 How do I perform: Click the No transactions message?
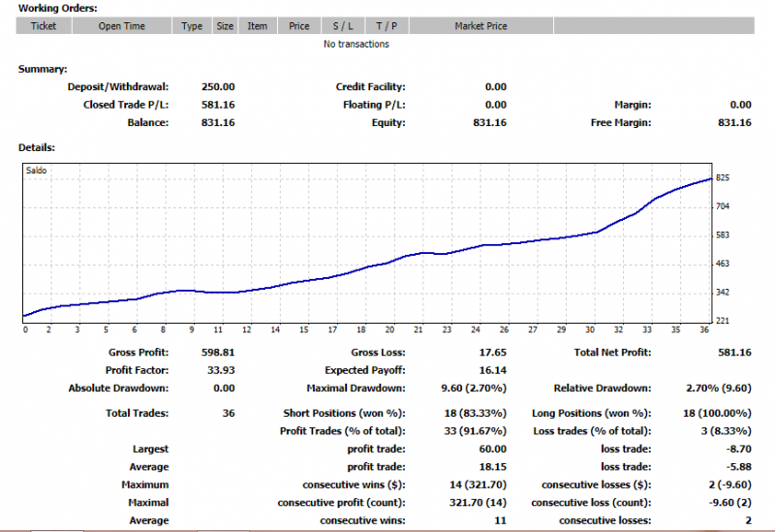coord(356,44)
